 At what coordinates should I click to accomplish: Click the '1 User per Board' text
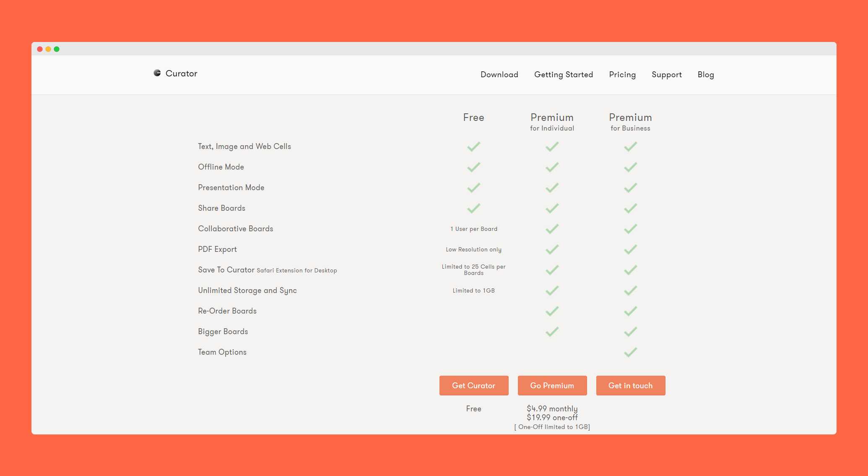474,229
